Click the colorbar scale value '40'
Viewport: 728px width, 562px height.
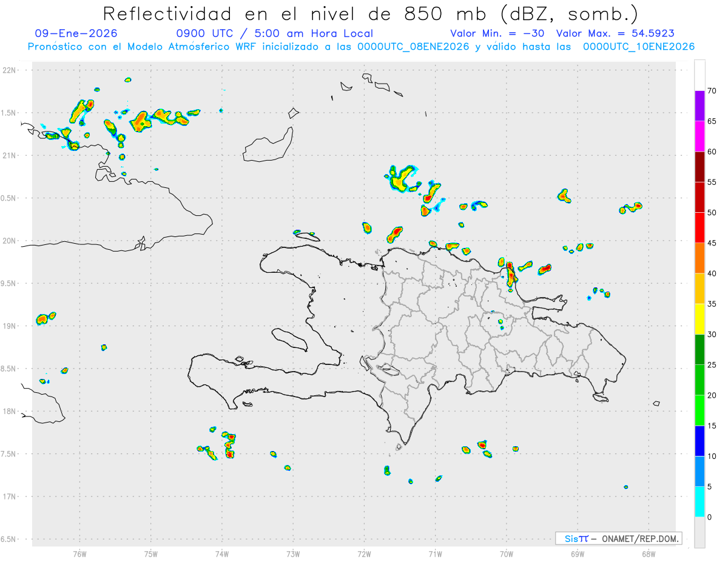(x=712, y=273)
